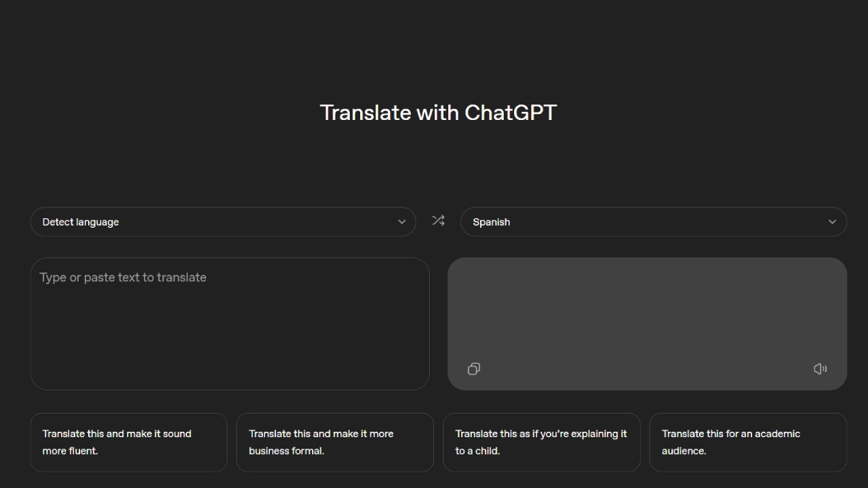Choose 'make it sound more fluent' suggestion
This screenshot has height=488, width=868.
(128, 442)
